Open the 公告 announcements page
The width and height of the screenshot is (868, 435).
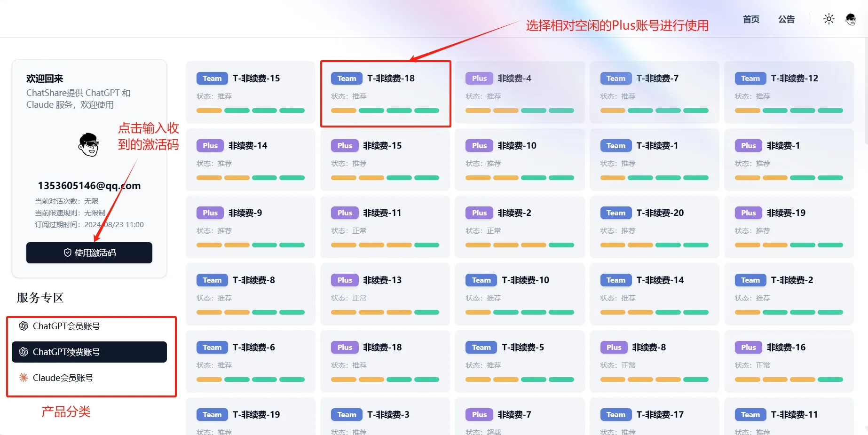click(x=786, y=19)
